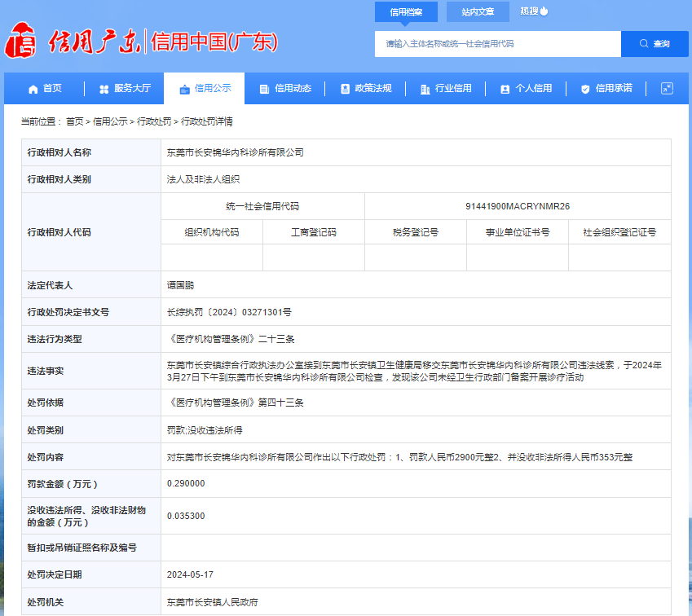Click 《医疗机构管理条例》二十三条 value
The height and width of the screenshot is (616, 692).
point(231,339)
